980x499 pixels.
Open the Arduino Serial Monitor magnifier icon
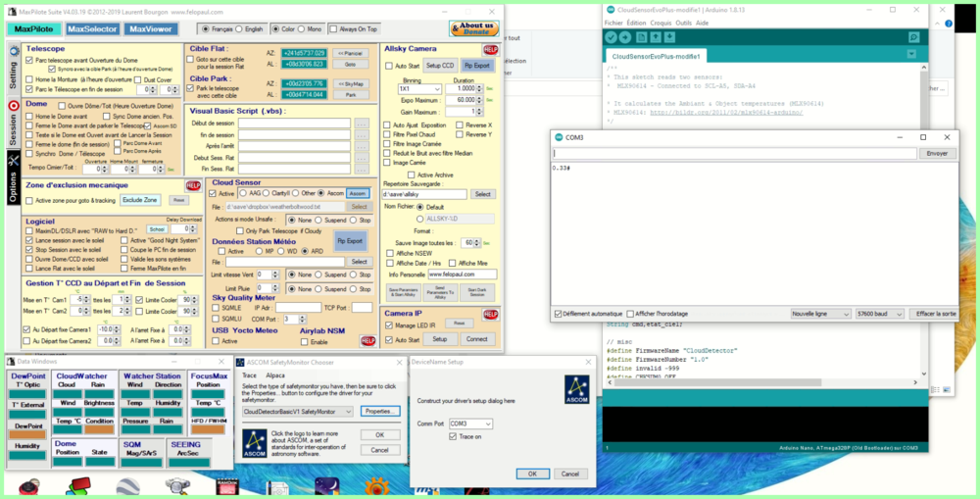tap(913, 37)
